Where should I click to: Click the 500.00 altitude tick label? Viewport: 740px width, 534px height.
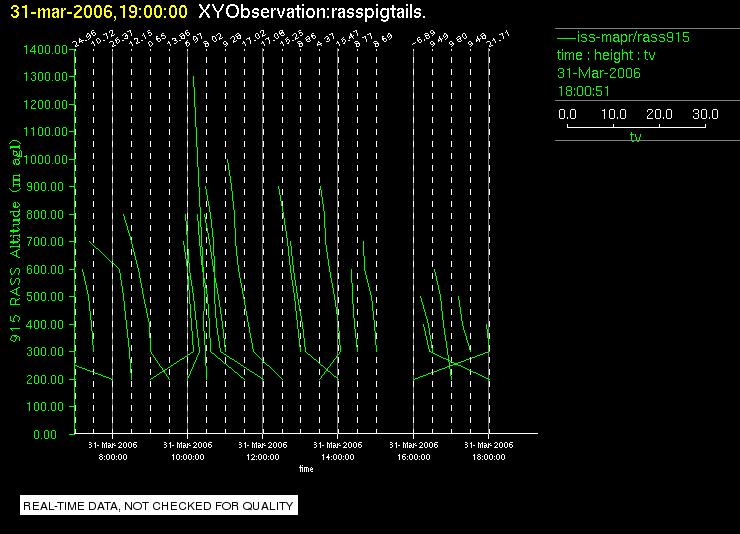pyautogui.click(x=45, y=297)
